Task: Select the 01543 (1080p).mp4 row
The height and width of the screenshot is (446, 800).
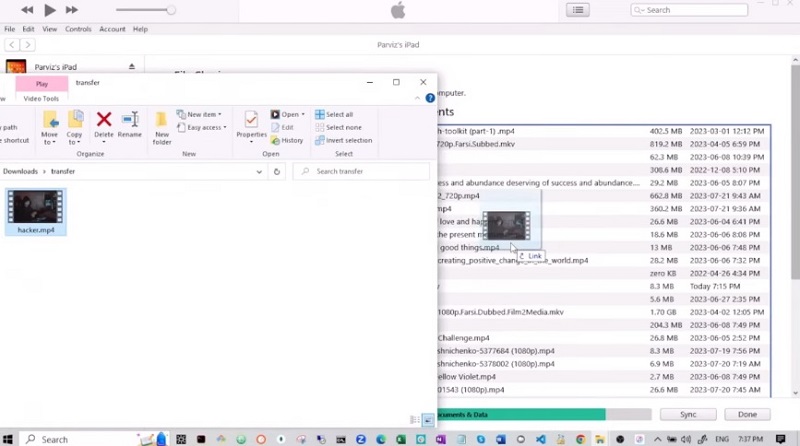Action: (604, 389)
